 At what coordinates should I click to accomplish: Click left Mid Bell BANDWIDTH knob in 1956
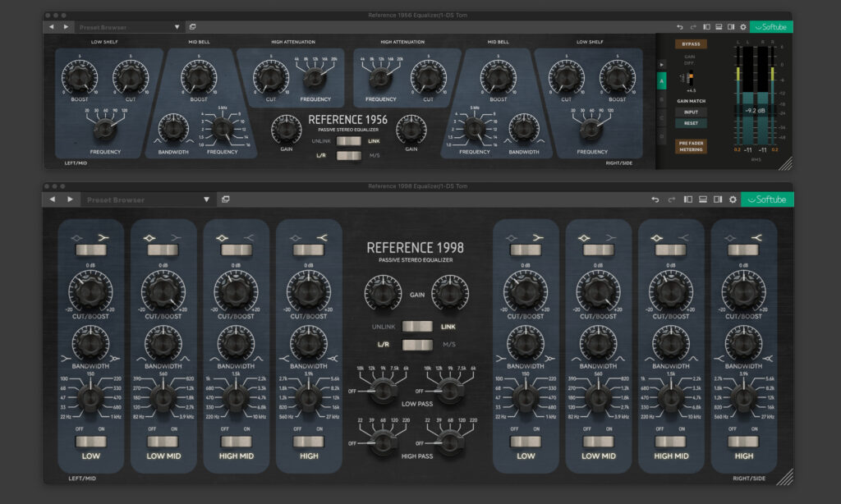click(172, 129)
